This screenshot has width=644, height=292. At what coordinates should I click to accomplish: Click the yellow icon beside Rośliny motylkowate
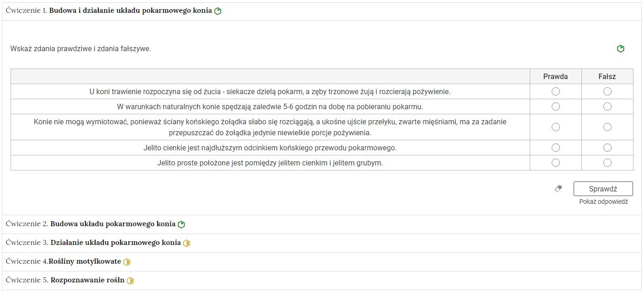click(127, 262)
